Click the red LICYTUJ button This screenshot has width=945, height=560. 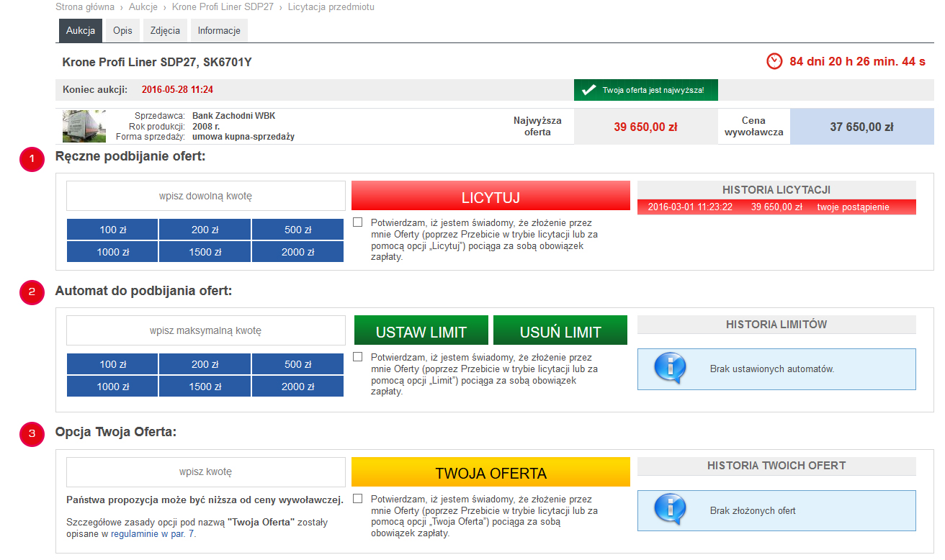tap(491, 196)
